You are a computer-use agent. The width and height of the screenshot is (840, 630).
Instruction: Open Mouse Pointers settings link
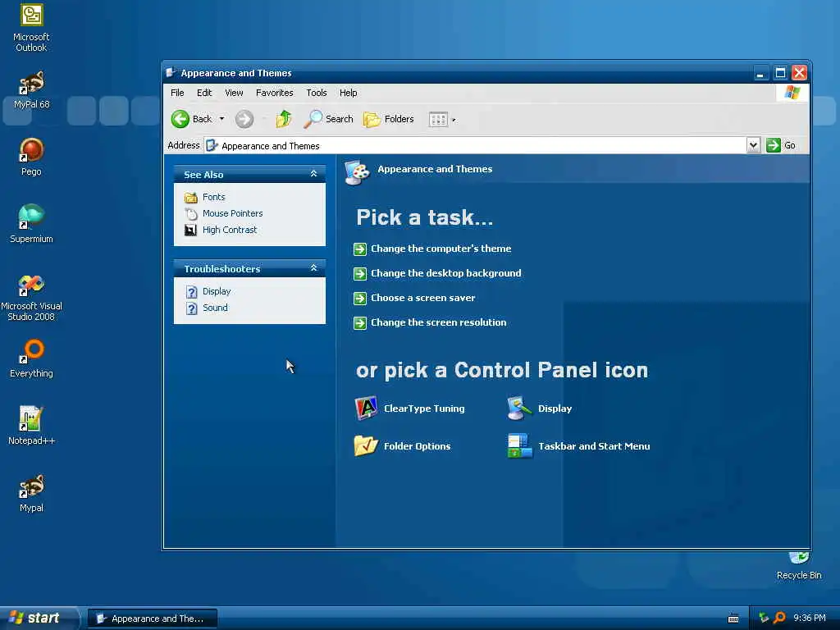(x=232, y=213)
